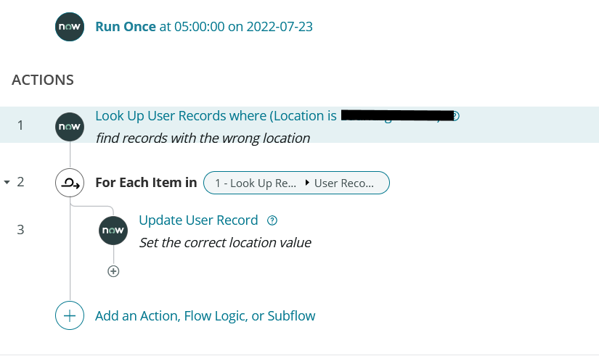Click the 'User Reco...' pill segment
The width and height of the screenshot is (599, 364).
[x=344, y=183]
